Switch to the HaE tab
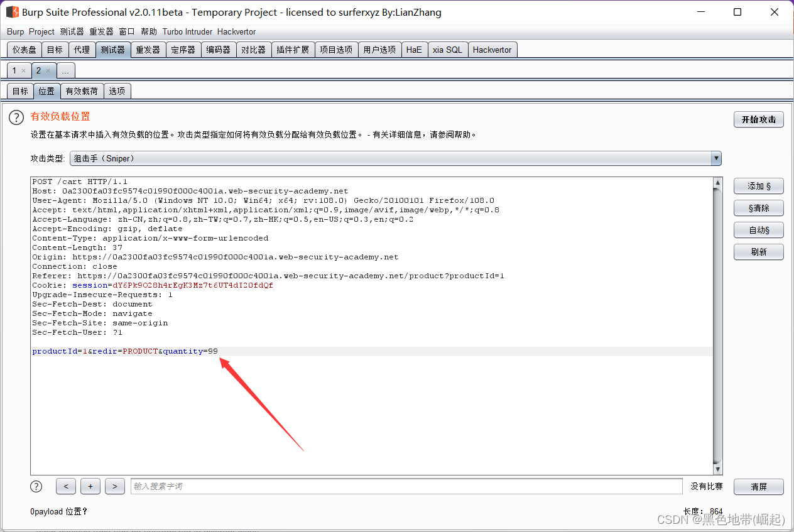 point(414,50)
